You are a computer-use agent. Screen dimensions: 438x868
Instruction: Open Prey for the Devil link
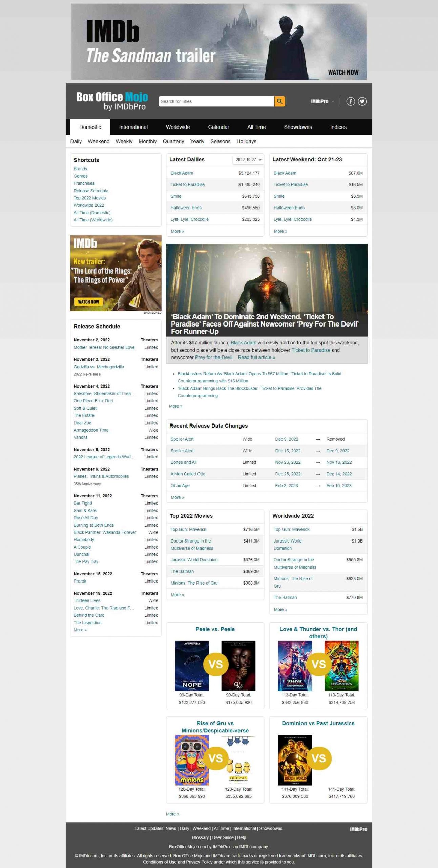pos(214,357)
